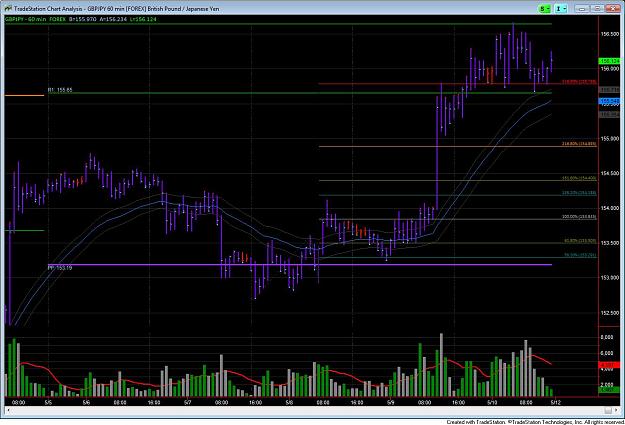Minimize the Chart Analysis window
Viewport: 625px width, 425px height.
point(582,8)
